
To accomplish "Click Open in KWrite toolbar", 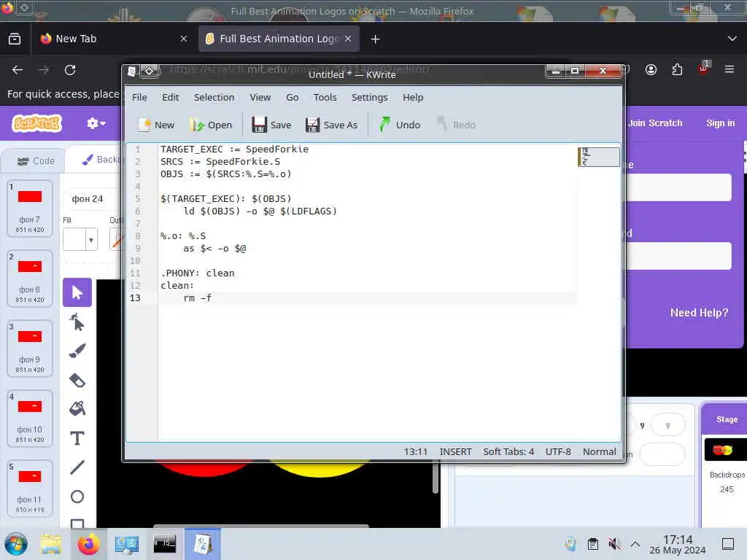I will (211, 125).
